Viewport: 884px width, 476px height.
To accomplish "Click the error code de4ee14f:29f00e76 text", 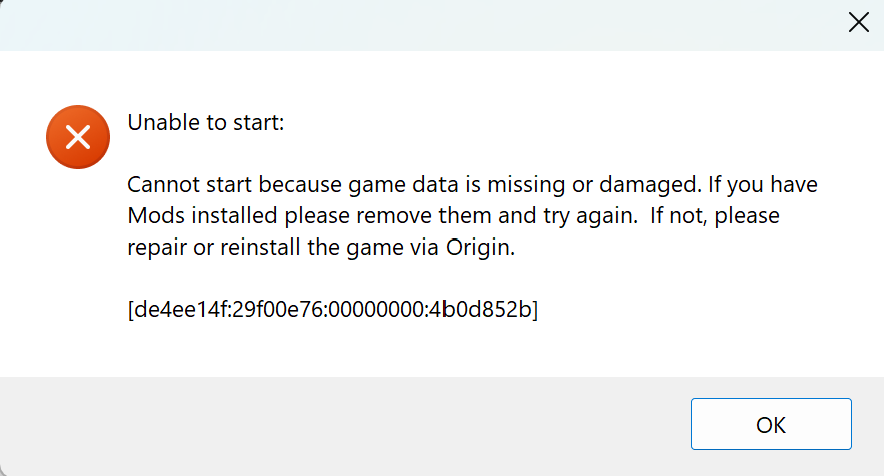I will click(x=227, y=309).
